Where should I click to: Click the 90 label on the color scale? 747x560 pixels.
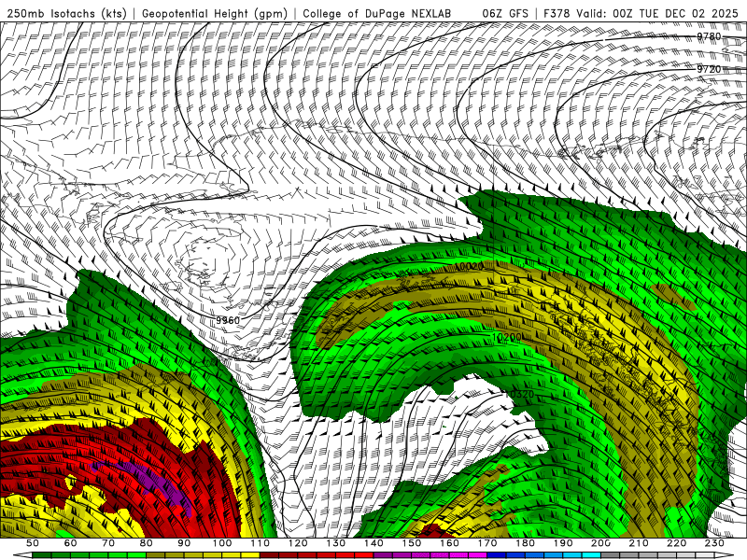184,543
